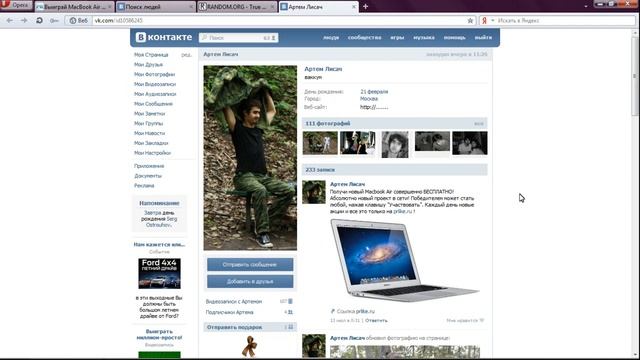Close the 'Поиск людей' tab
Screen dimensions: 640x360
191,7
